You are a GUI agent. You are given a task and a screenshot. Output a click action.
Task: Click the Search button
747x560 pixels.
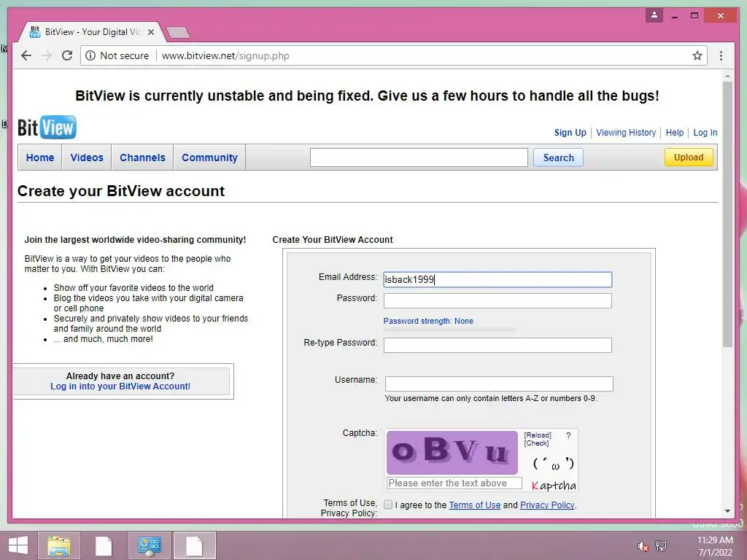(x=558, y=157)
